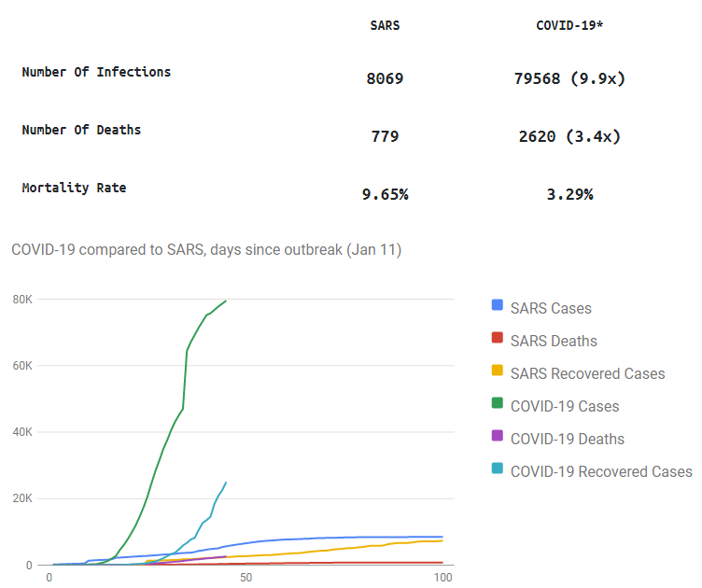Viewport: 702px width, 588px height.
Task: Click the 80K label on the y-axis
Action: (22, 300)
